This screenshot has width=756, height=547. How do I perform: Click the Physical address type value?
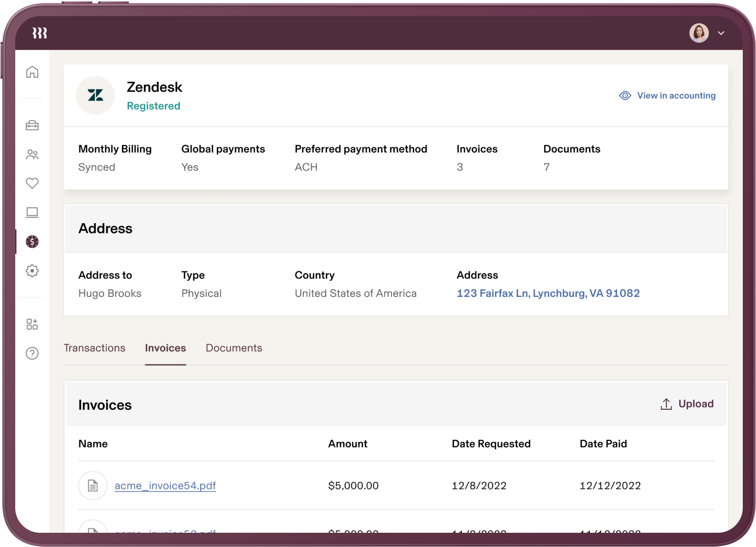tap(201, 293)
